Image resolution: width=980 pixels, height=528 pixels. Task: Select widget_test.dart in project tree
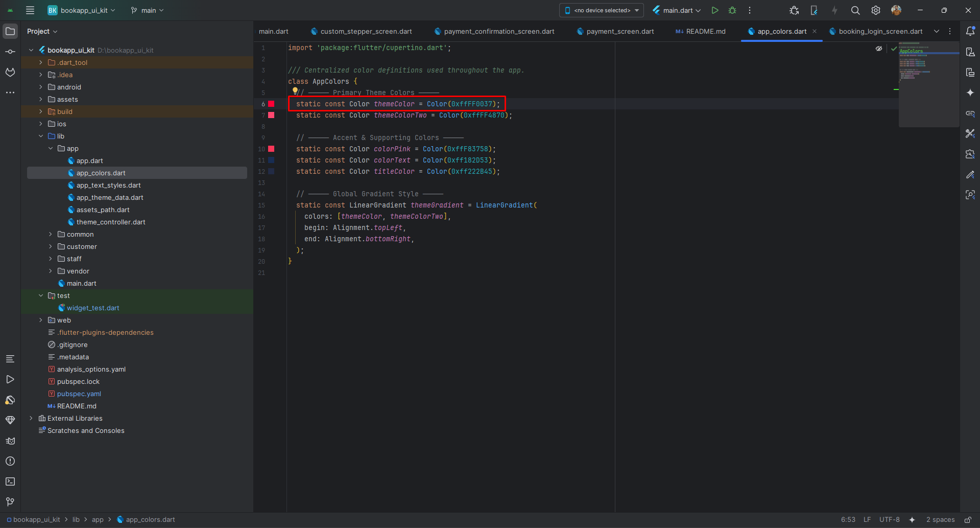93,308
